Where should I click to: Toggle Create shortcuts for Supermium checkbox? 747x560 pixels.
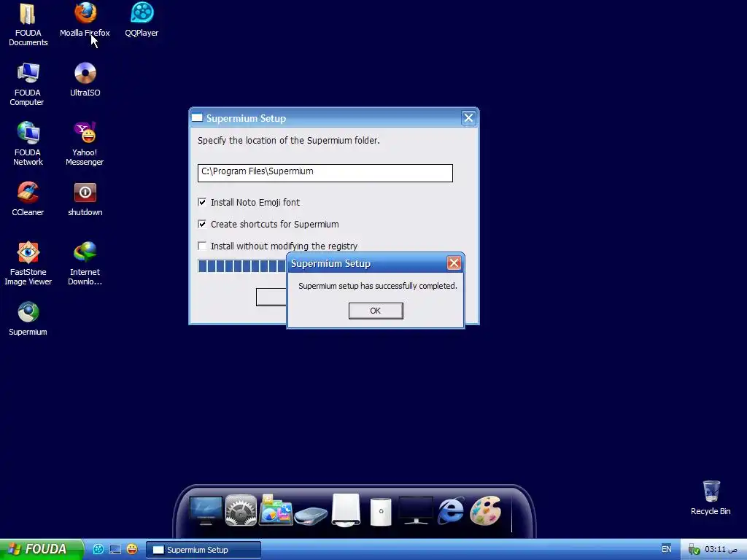[202, 225]
